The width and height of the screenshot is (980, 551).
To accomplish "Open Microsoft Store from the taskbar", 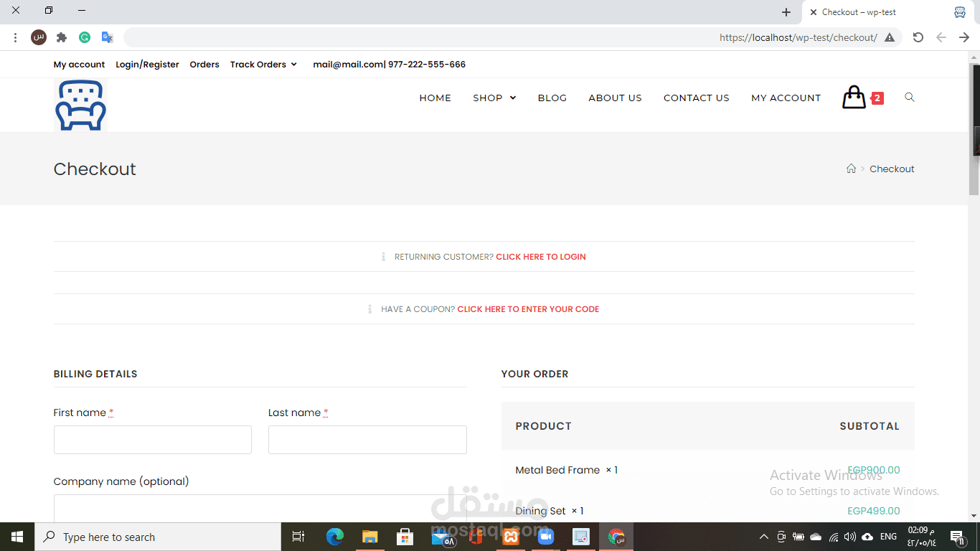I will coord(405,537).
